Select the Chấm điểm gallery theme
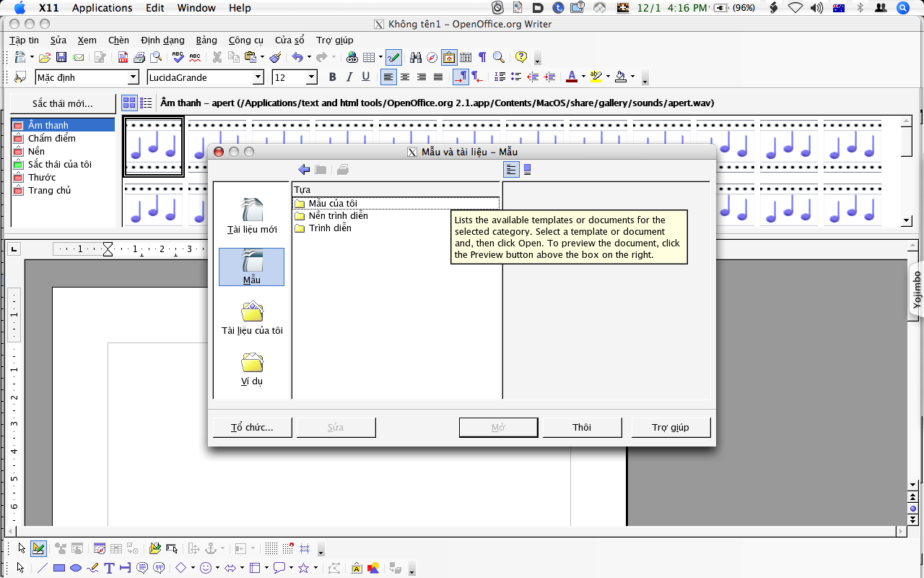 [x=63, y=138]
